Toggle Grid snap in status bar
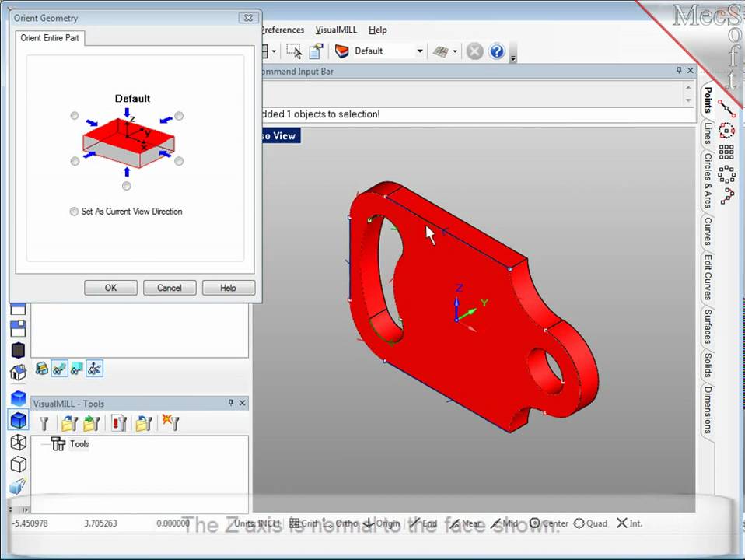This screenshot has width=745, height=560. pos(303,523)
